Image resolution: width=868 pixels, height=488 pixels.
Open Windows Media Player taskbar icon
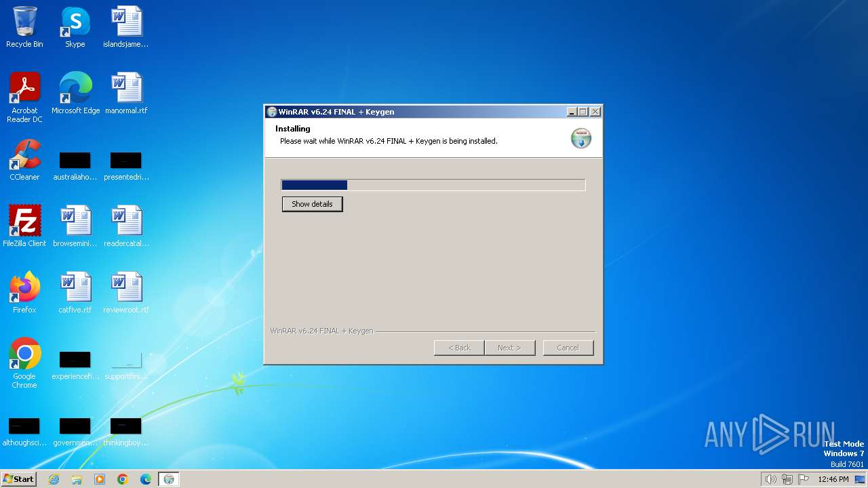point(100,479)
